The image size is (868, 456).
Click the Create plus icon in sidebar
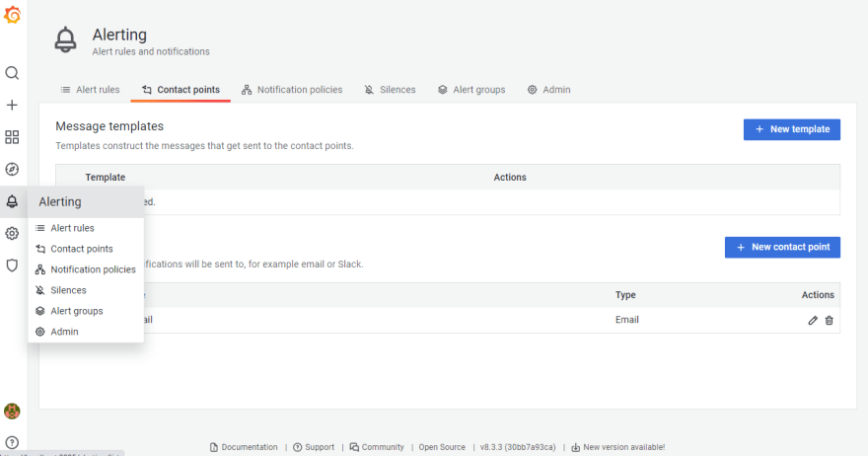pyautogui.click(x=12, y=106)
